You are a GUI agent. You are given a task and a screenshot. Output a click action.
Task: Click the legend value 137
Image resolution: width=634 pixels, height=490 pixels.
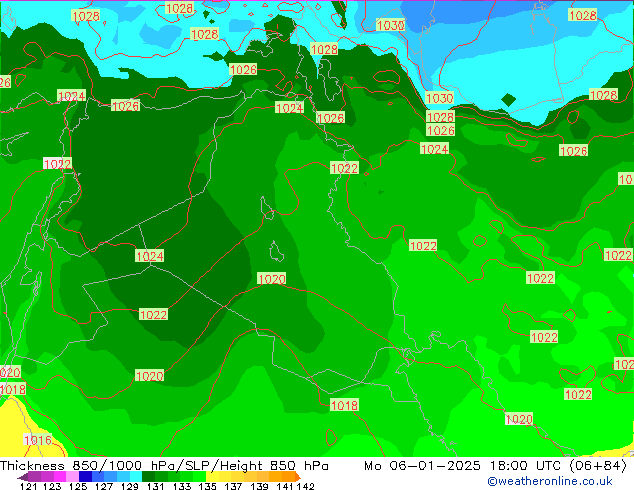point(233,486)
